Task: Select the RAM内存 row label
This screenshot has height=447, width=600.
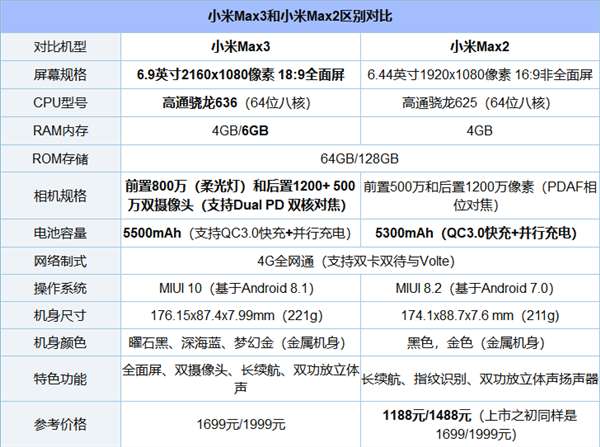Action: pyautogui.click(x=60, y=131)
